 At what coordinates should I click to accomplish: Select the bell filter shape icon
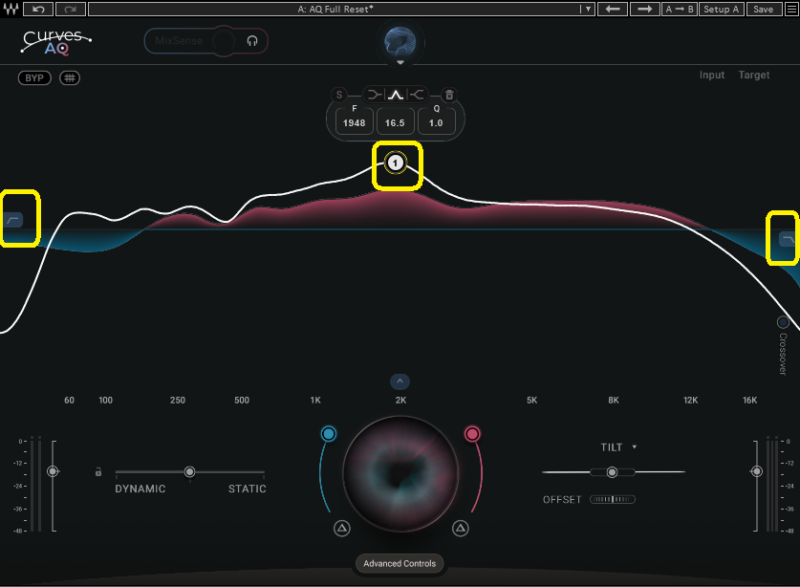click(395, 95)
